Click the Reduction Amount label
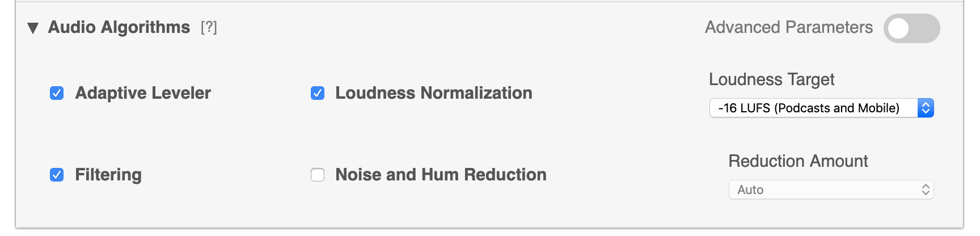980x236 pixels. click(x=798, y=161)
